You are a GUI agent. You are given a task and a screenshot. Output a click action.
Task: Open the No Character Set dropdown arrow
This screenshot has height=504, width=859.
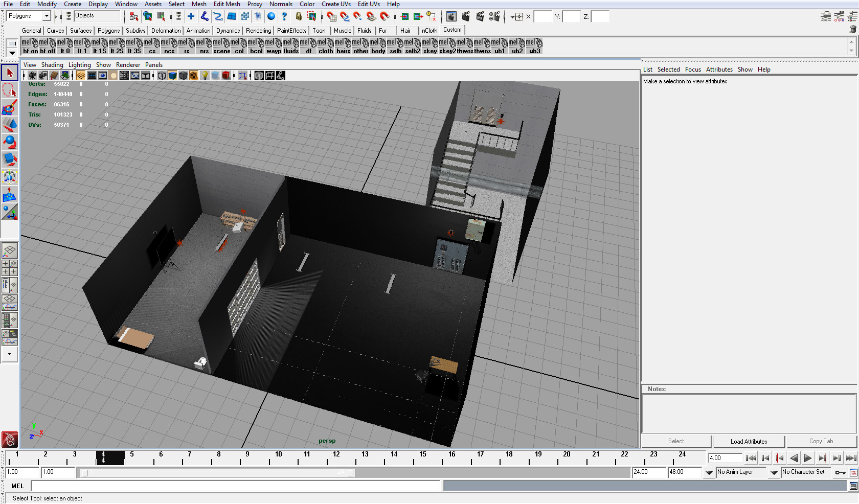coord(774,472)
